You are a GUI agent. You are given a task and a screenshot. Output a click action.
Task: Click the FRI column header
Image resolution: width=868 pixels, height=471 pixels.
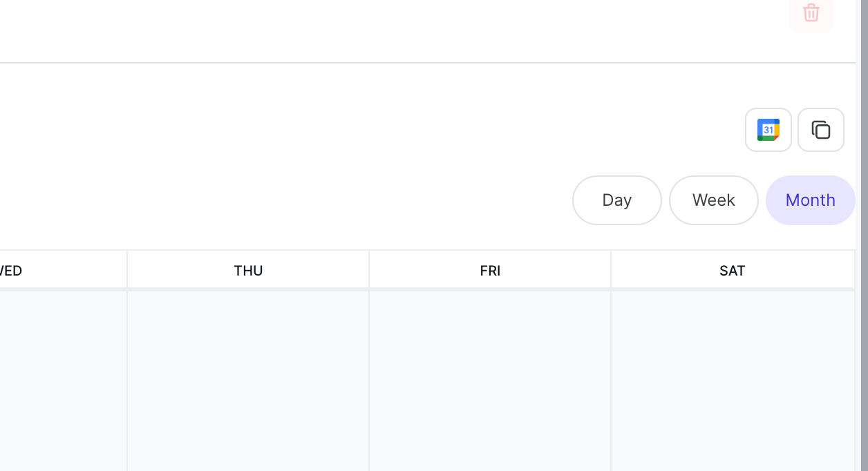pyautogui.click(x=490, y=271)
